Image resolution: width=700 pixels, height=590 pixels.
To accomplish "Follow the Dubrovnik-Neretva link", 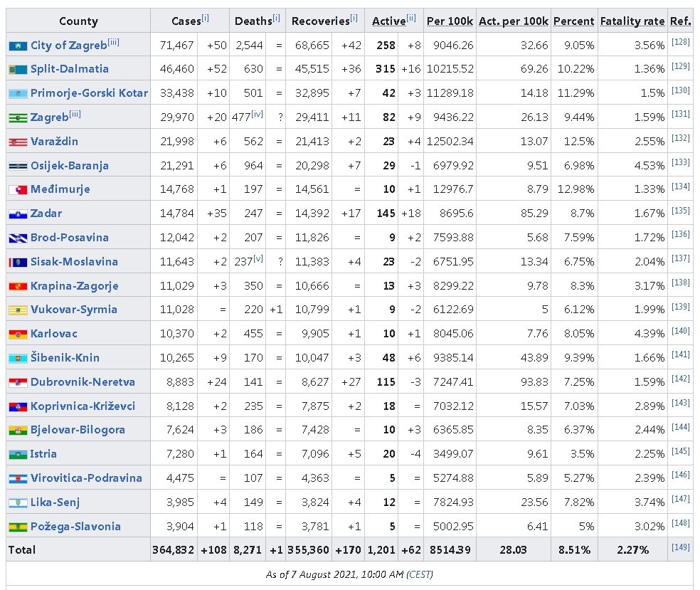I will pos(83,382).
